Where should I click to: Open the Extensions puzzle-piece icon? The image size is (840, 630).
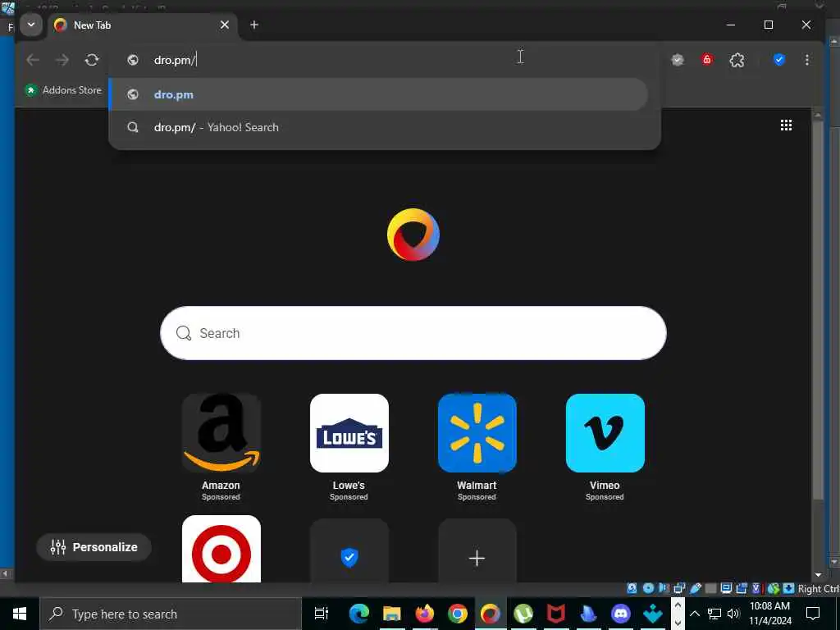tap(737, 60)
